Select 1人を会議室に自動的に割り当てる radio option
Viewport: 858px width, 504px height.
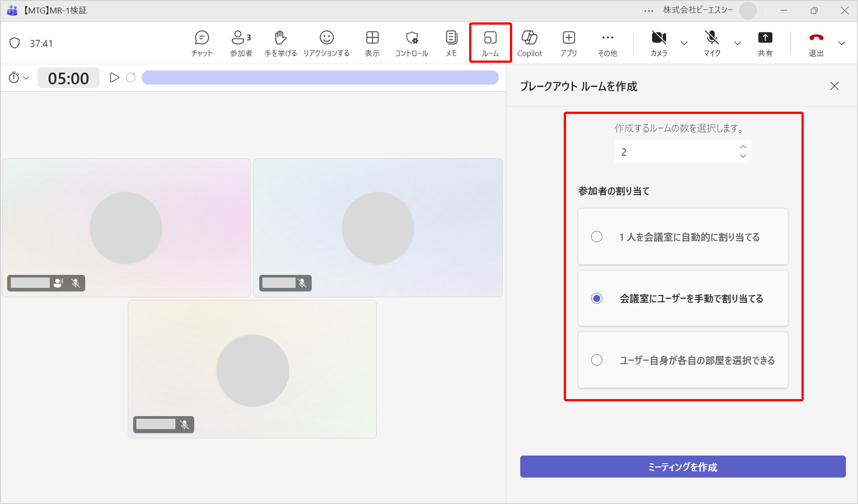click(x=597, y=237)
